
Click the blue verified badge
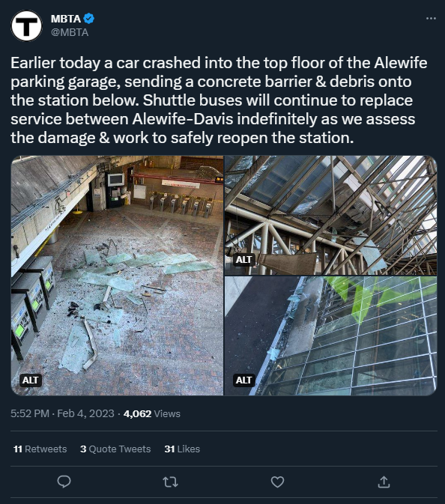[x=88, y=19]
